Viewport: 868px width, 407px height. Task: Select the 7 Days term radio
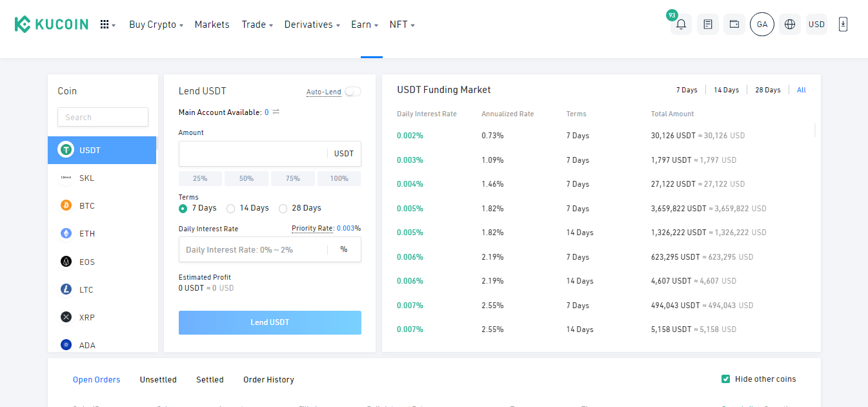pyautogui.click(x=183, y=208)
